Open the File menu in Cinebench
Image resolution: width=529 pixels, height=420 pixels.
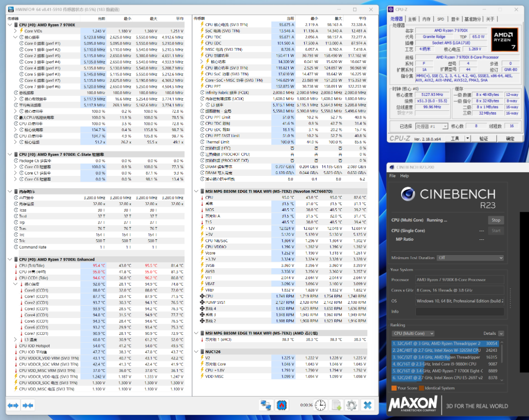point(392,176)
